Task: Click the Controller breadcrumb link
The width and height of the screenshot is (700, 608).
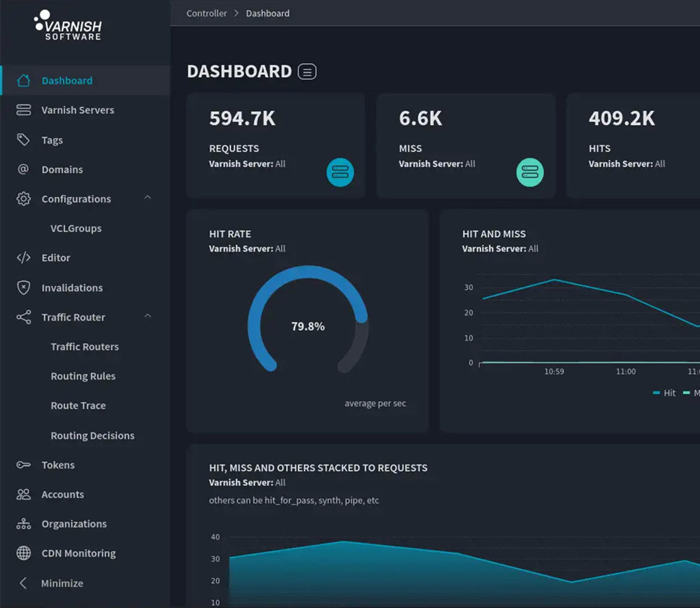Action: click(x=206, y=13)
